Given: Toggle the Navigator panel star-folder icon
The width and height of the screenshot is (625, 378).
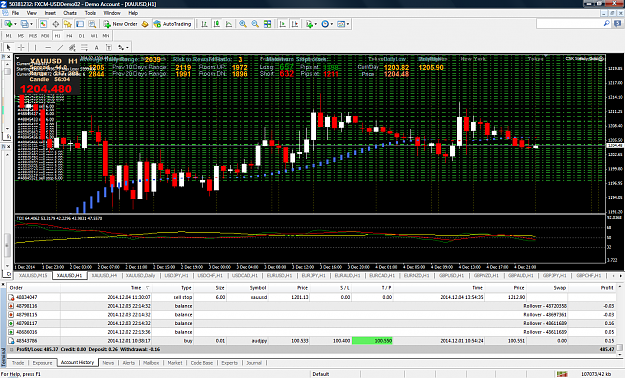Looking at the screenshot, I should [x=68, y=24].
